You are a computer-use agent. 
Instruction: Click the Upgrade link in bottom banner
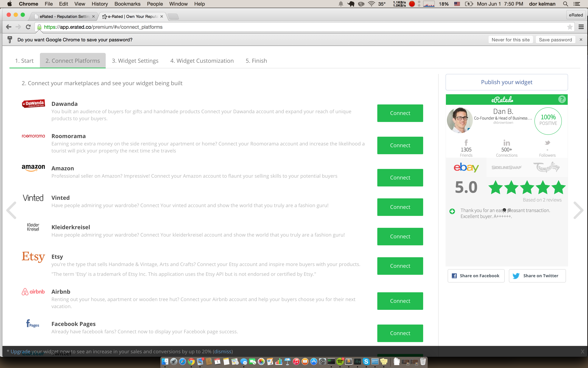(20, 352)
